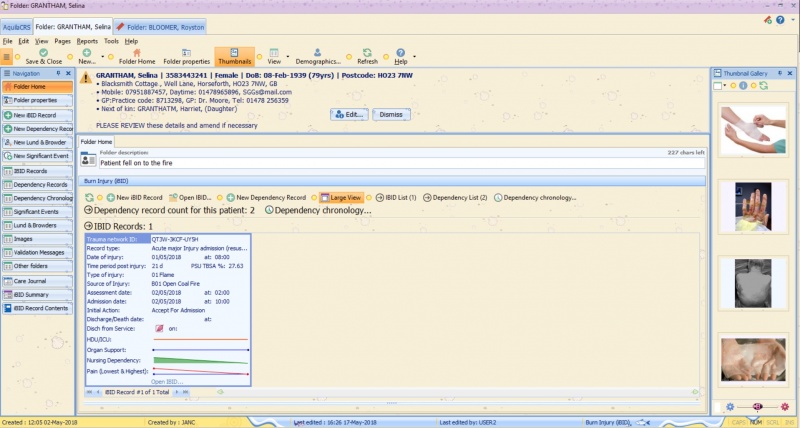Click the Dismiss button

[x=391, y=115]
